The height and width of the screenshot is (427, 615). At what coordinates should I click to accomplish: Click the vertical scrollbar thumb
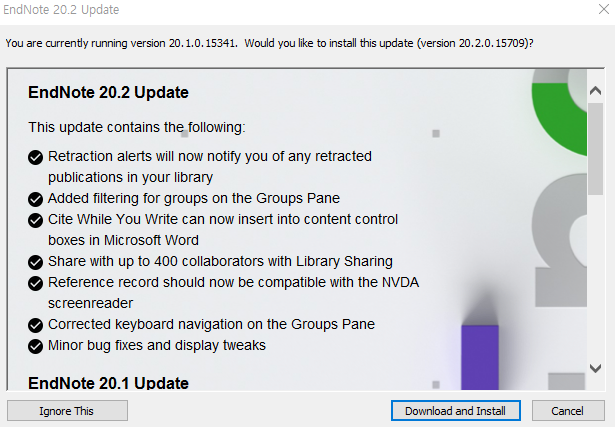pyautogui.click(x=595, y=149)
